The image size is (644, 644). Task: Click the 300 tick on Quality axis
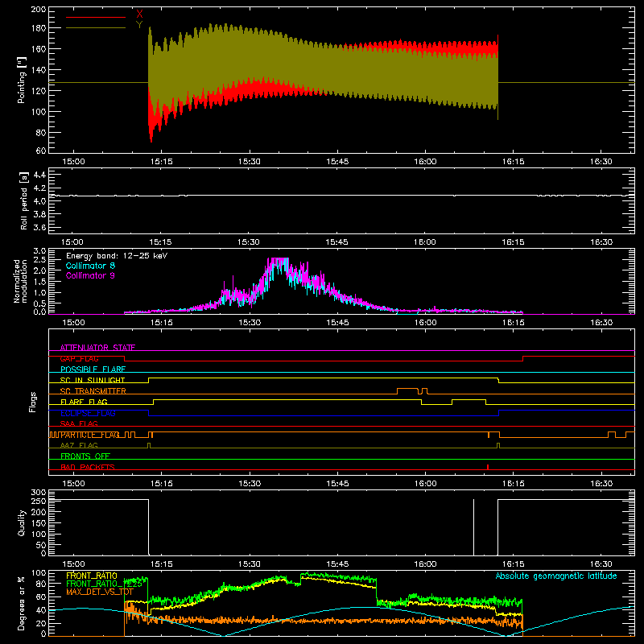coord(39,493)
